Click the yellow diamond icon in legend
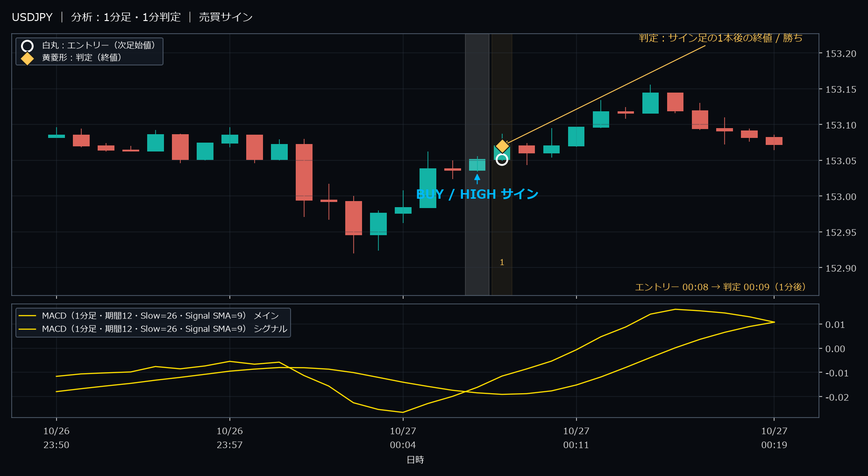The image size is (868, 476). point(28,58)
